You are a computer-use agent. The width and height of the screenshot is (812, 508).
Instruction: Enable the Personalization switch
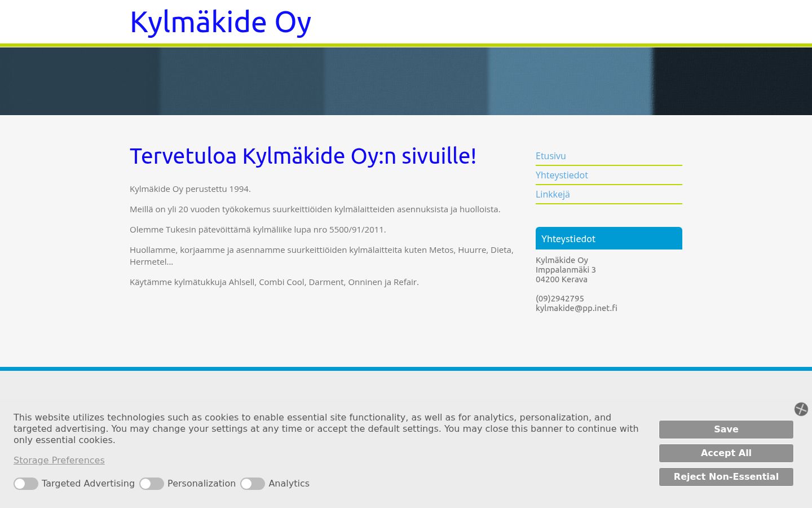[152, 484]
